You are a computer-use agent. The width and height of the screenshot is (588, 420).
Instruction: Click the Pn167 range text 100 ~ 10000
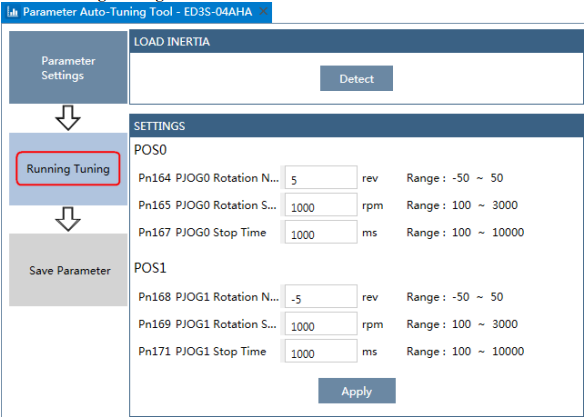pyautogui.click(x=488, y=232)
